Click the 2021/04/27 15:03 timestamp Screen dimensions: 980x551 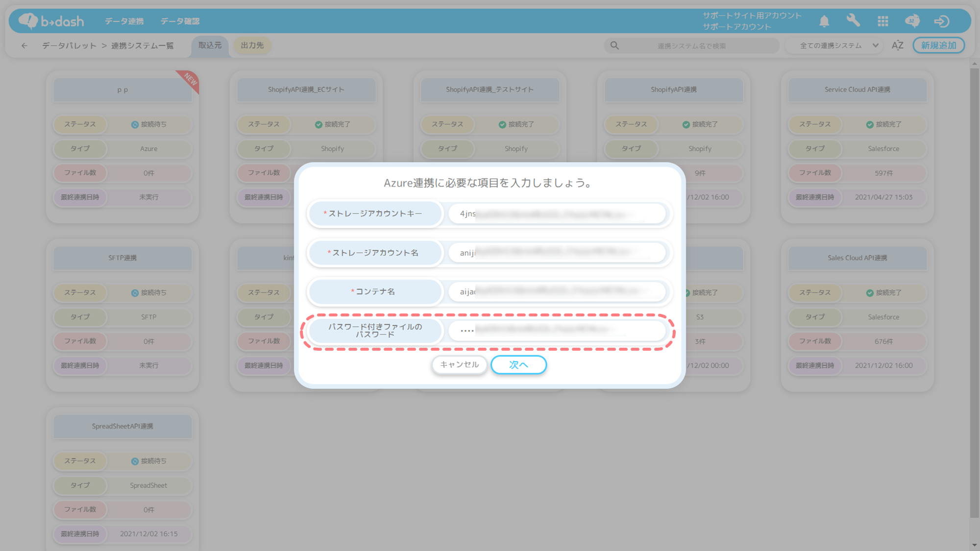pos(883,197)
